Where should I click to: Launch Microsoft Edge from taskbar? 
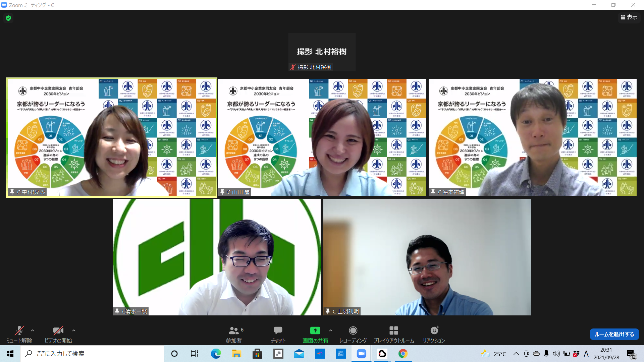216,354
